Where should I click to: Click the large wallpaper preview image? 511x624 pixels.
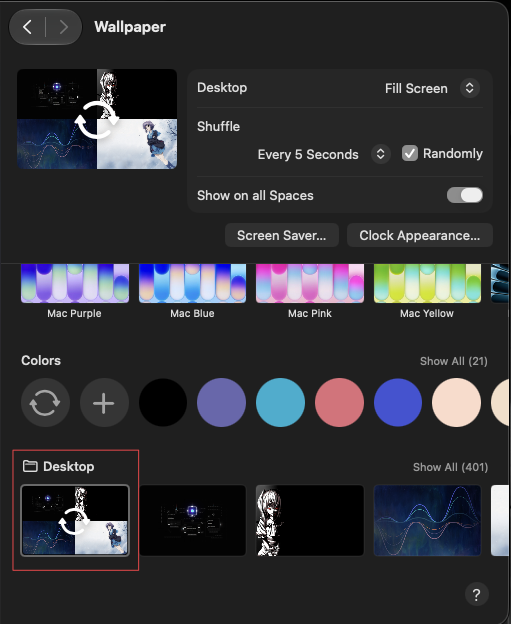click(x=97, y=119)
